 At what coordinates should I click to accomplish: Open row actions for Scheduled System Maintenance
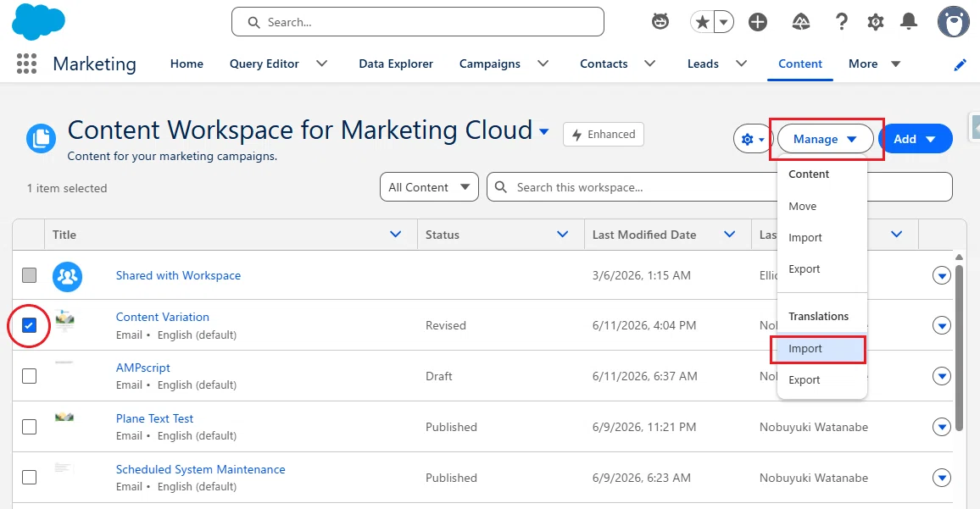click(x=941, y=477)
